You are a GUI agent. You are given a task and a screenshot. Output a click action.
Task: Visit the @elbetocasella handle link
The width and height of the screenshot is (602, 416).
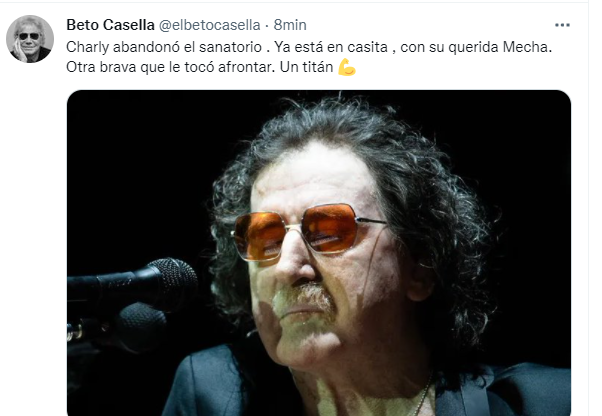pyautogui.click(x=210, y=25)
